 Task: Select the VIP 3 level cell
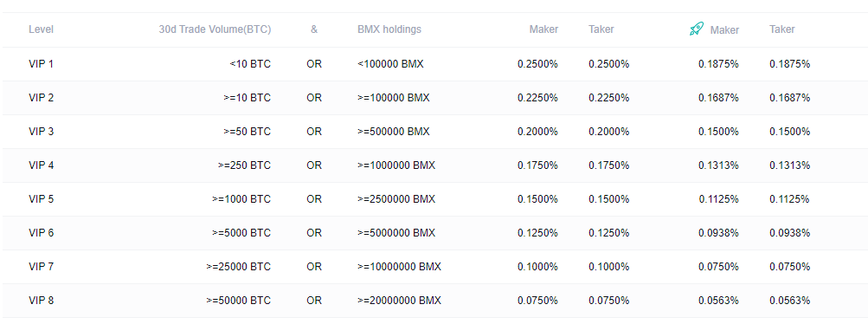pos(41,132)
